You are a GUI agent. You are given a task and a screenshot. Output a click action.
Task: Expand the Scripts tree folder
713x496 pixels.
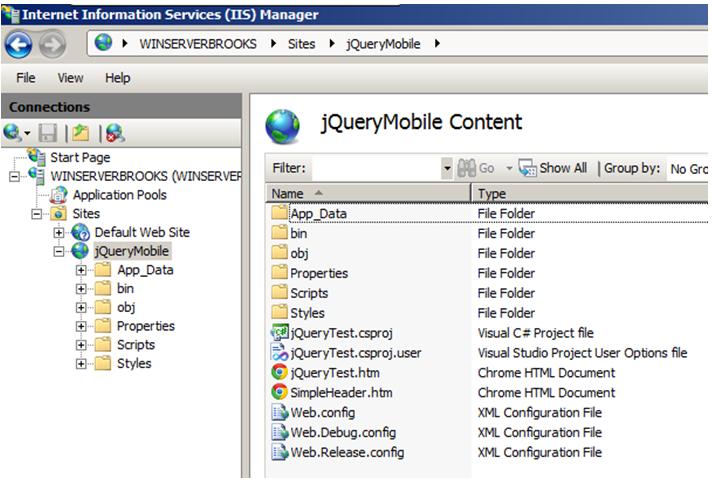81,345
